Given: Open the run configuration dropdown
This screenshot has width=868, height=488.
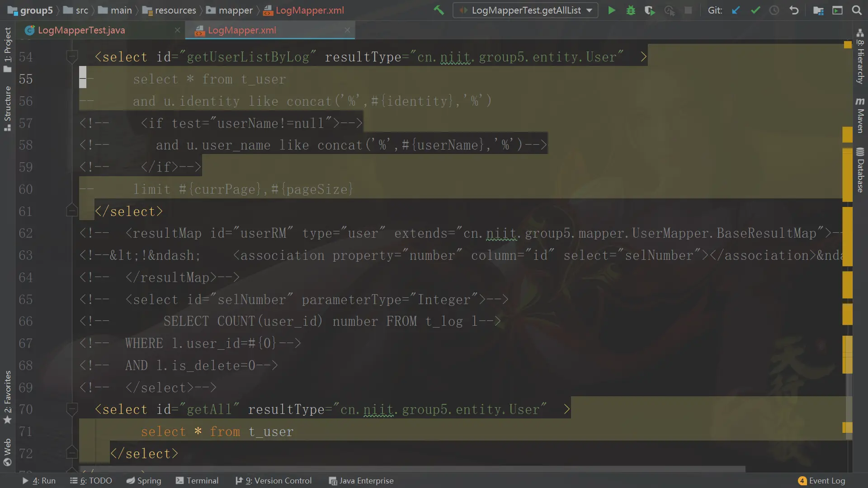Looking at the screenshot, I should 526,10.
